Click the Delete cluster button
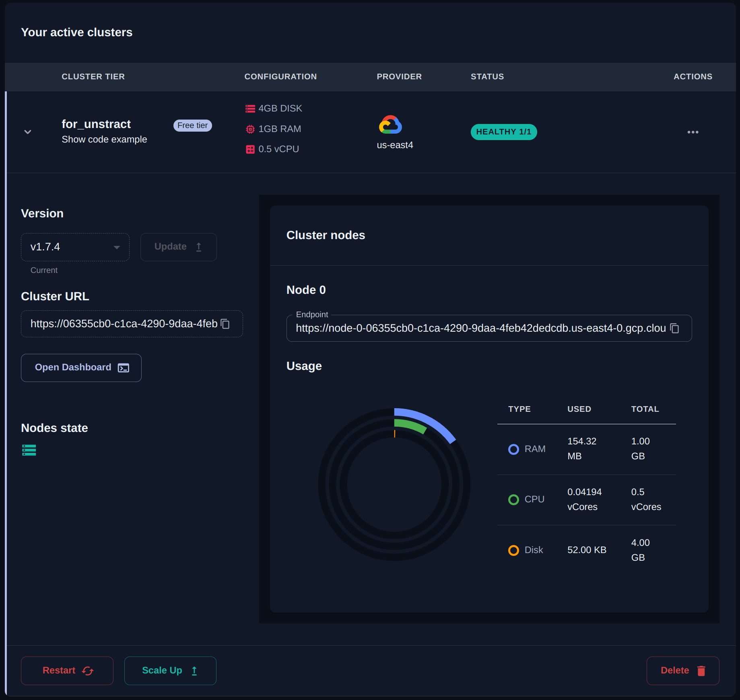740x700 pixels. 683,671
